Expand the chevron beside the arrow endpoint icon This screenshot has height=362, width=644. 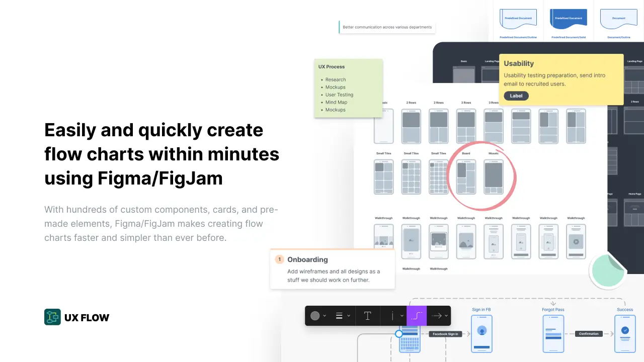(x=446, y=316)
